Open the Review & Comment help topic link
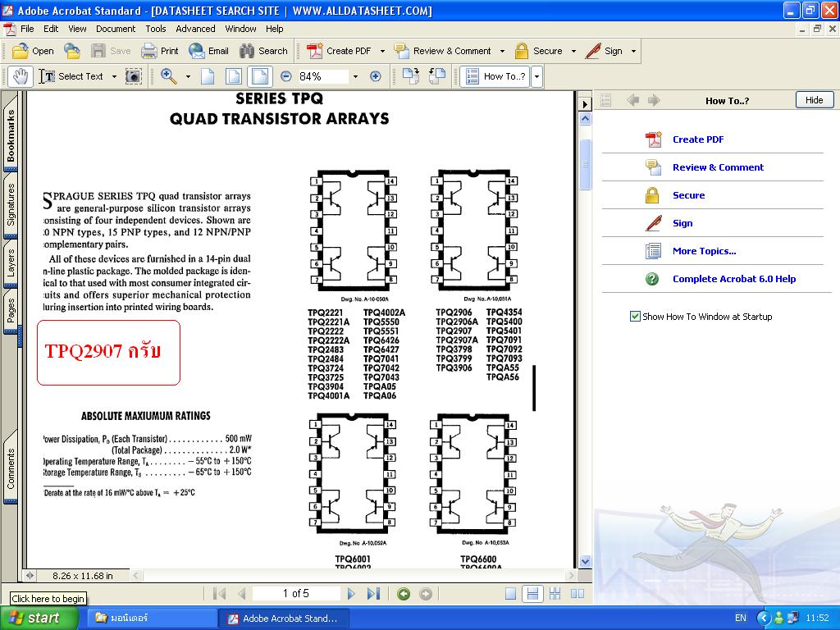 (x=718, y=167)
